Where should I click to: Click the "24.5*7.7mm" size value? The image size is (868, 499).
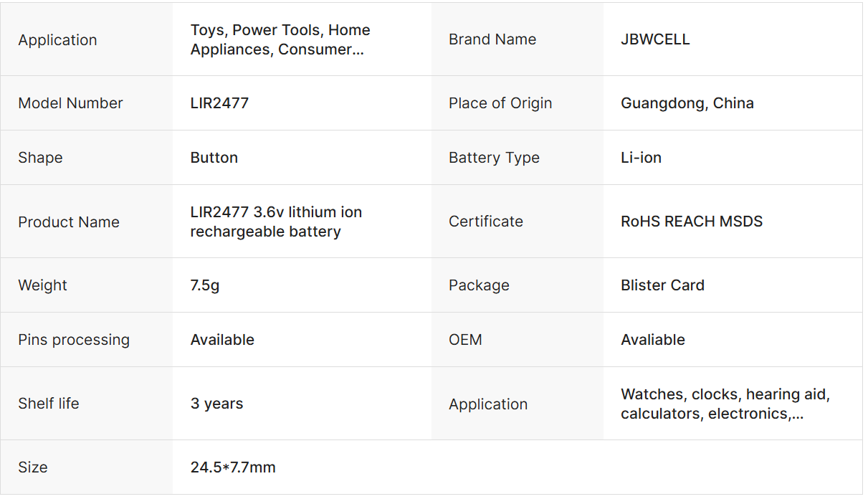coord(233,467)
